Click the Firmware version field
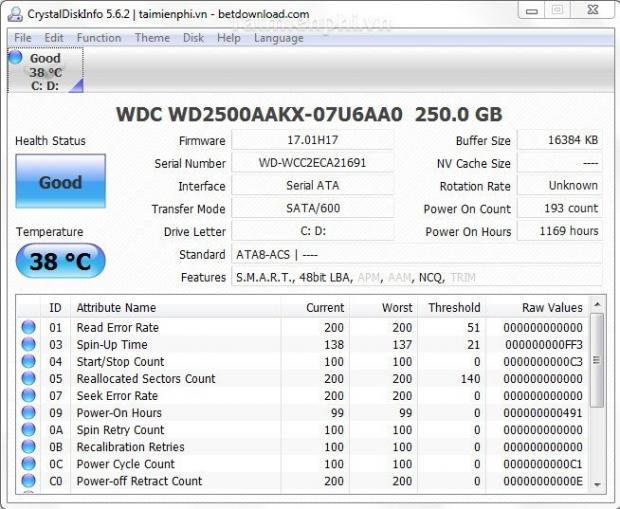Viewport: 620px width, 509px height. pos(312,141)
